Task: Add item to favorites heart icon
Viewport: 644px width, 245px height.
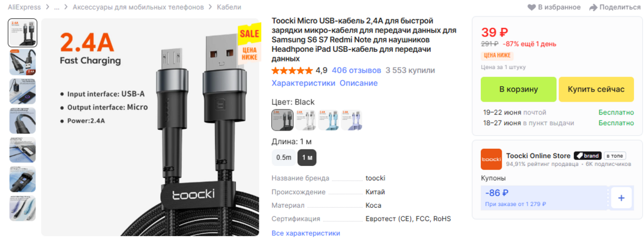Action: (532, 8)
